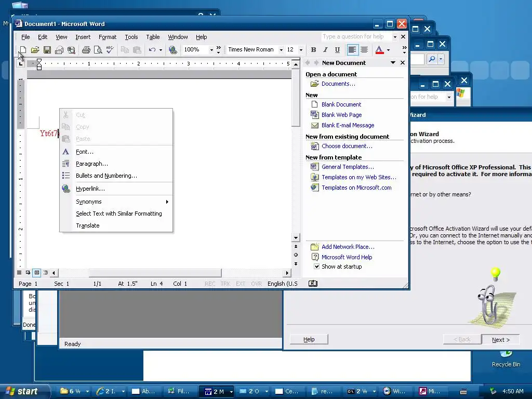Screen dimensions: 532x399
Task: Open the Times New Roman font dropdown
Action: 281,50
